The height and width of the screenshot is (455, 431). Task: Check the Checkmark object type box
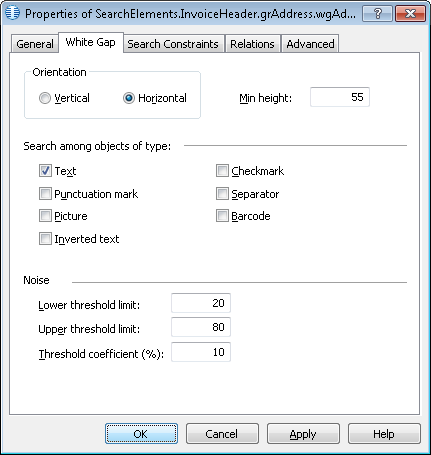click(222, 171)
